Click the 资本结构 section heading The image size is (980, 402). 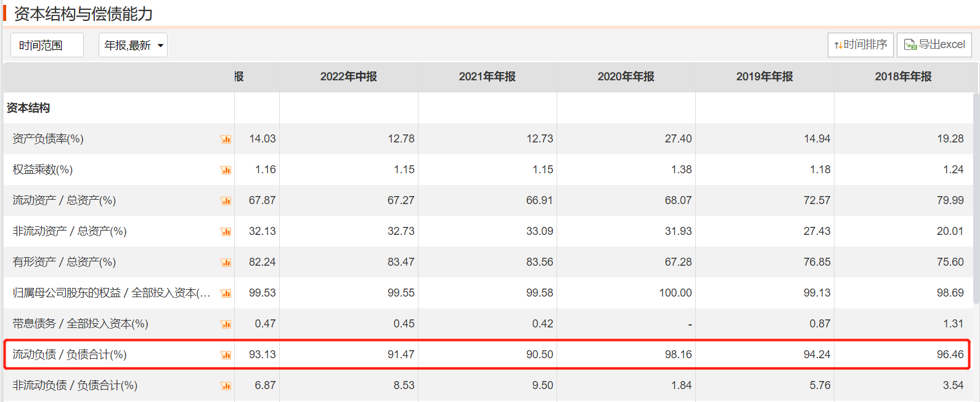click(x=28, y=108)
